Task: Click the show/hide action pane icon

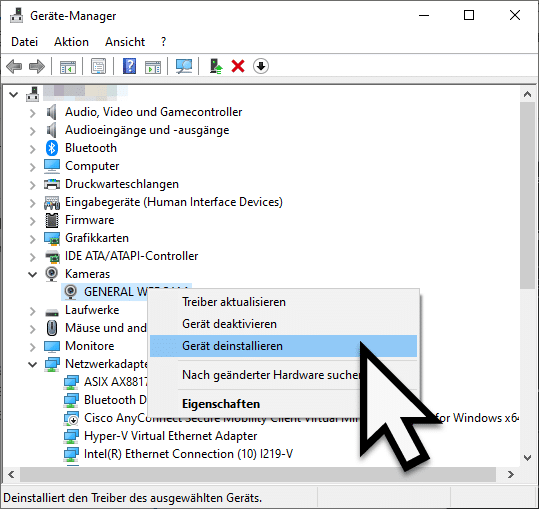Action: coord(153,67)
